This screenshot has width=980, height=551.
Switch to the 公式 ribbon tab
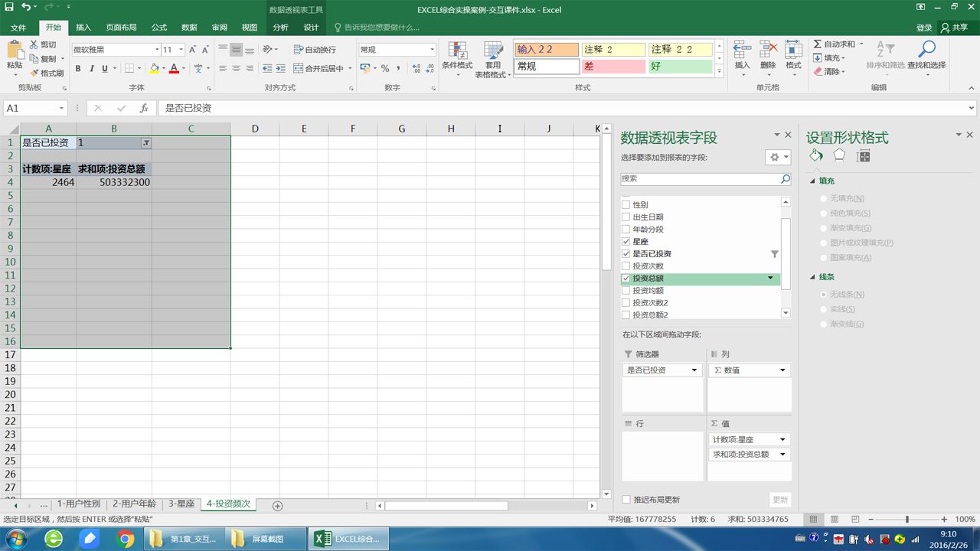pyautogui.click(x=159, y=28)
